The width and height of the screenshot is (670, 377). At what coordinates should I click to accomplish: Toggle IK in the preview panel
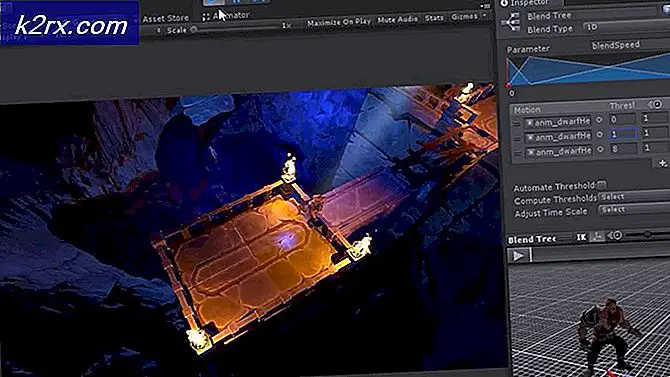[581, 237]
